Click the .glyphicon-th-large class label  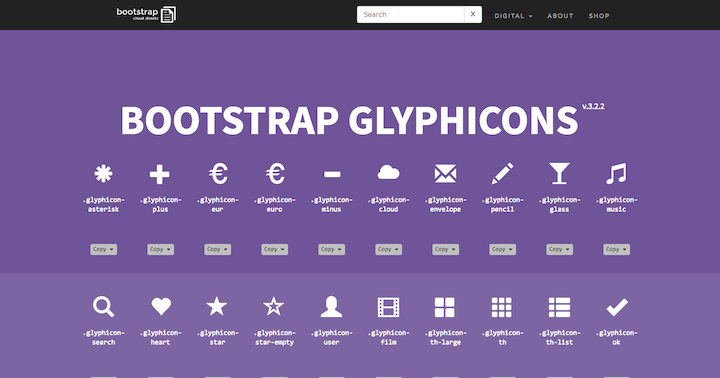click(445, 337)
